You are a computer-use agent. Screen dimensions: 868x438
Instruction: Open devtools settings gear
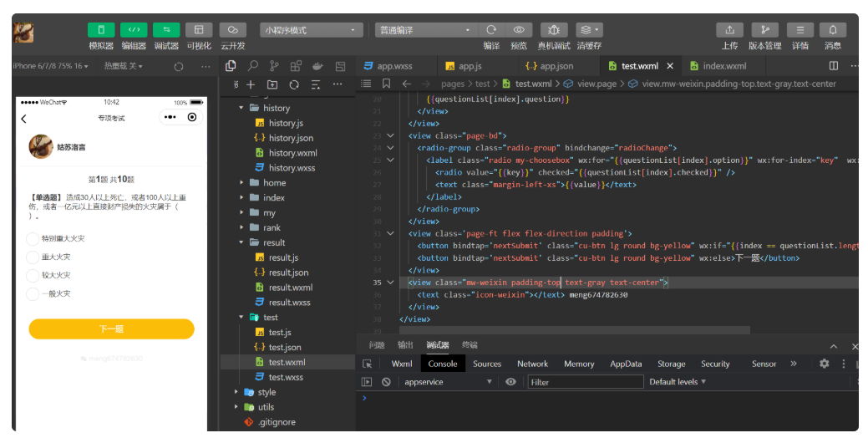point(825,364)
